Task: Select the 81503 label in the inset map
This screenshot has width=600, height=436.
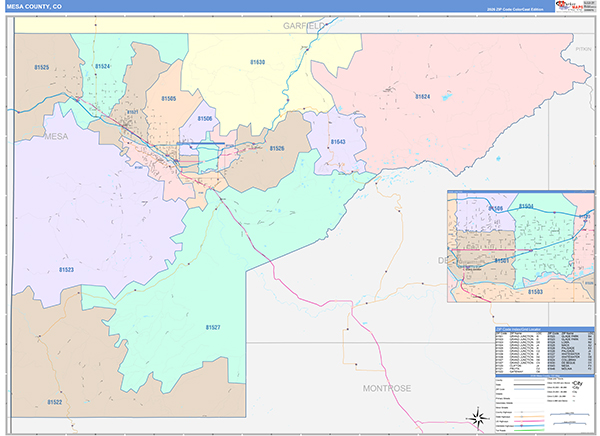Action: click(535, 292)
